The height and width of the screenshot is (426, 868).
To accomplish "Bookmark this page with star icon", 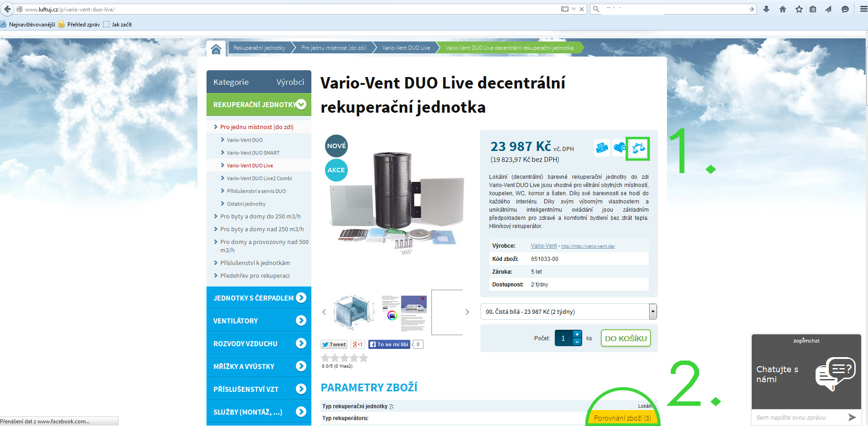I will (799, 9).
